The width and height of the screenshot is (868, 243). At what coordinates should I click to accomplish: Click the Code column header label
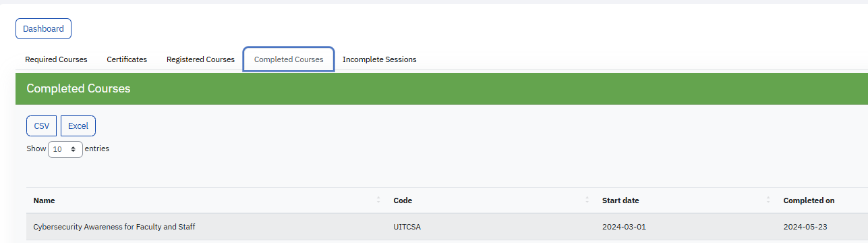pyautogui.click(x=403, y=200)
